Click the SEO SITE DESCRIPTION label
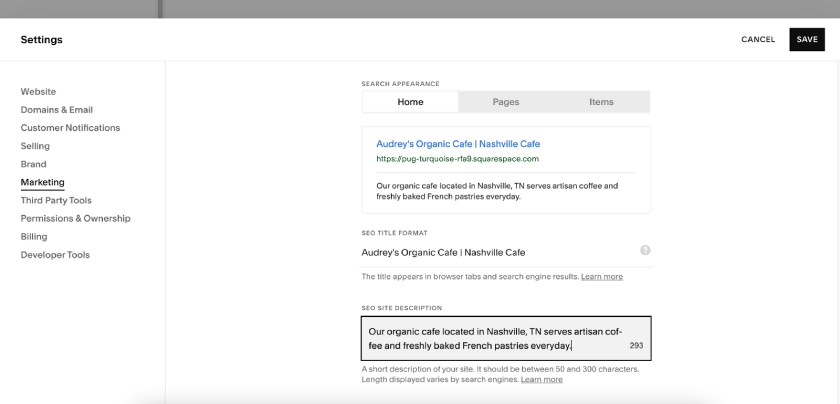Image resolution: width=840 pixels, height=404 pixels. click(402, 308)
